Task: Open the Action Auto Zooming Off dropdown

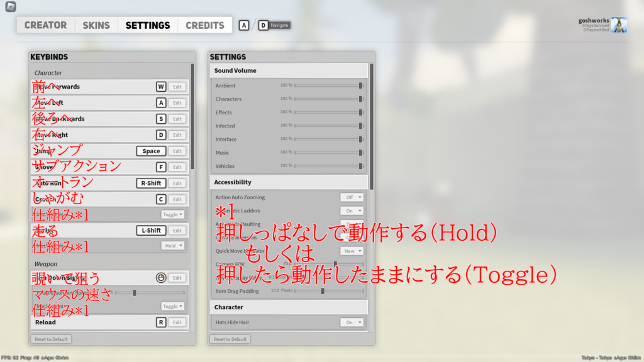Action: click(x=352, y=197)
